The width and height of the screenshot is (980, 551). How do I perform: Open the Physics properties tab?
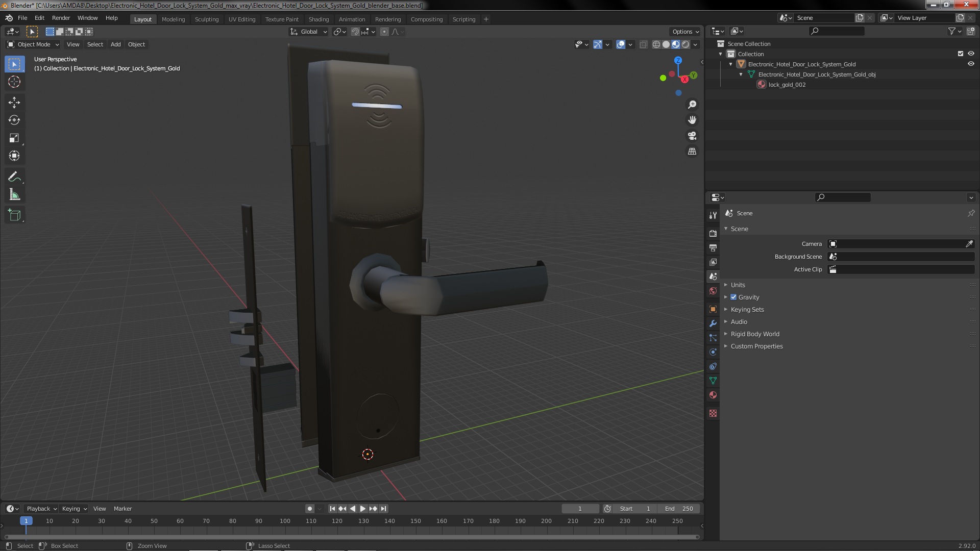[x=713, y=352]
